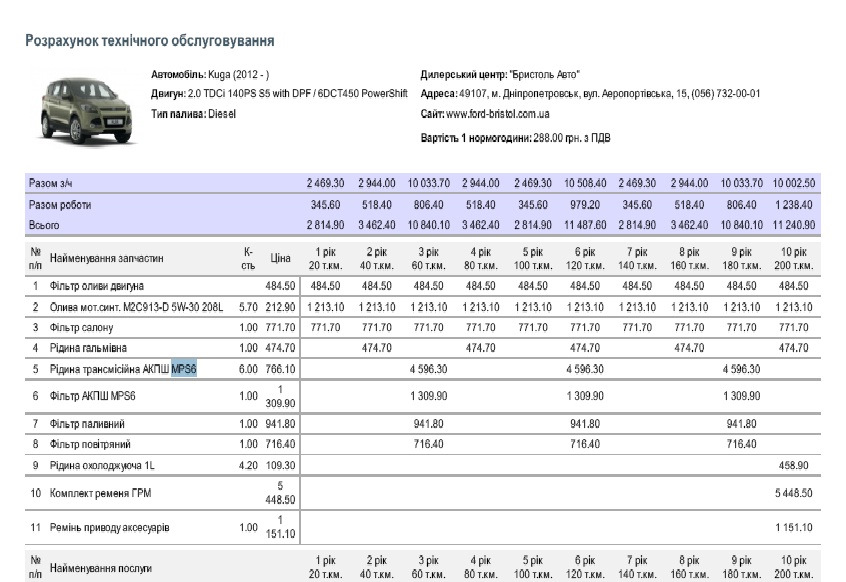Click the 'Всього' row label

pyautogui.click(x=44, y=225)
